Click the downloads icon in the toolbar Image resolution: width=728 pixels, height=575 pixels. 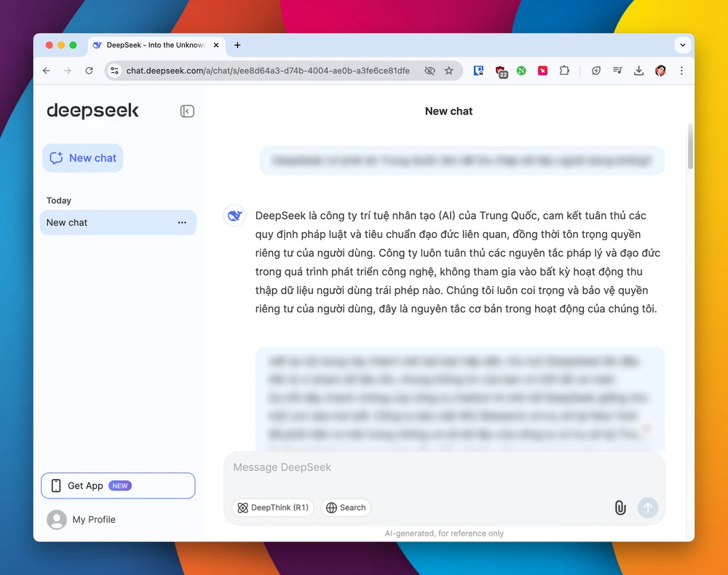point(639,71)
